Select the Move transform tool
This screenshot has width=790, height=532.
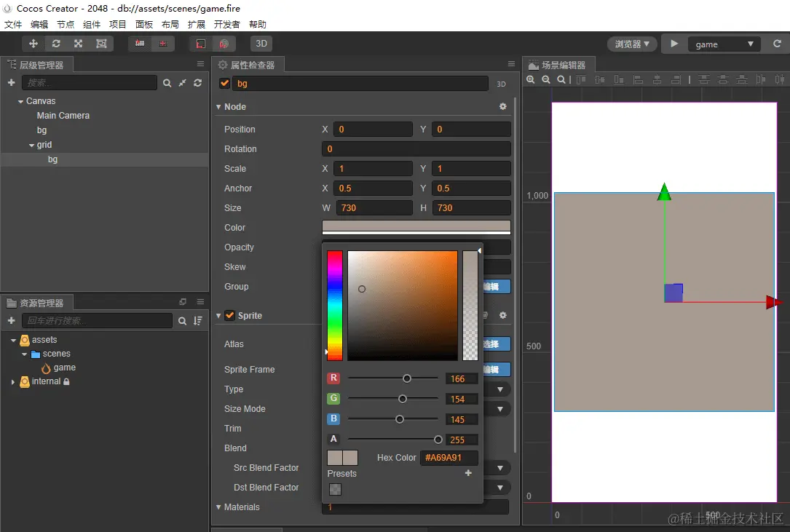pos(33,44)
